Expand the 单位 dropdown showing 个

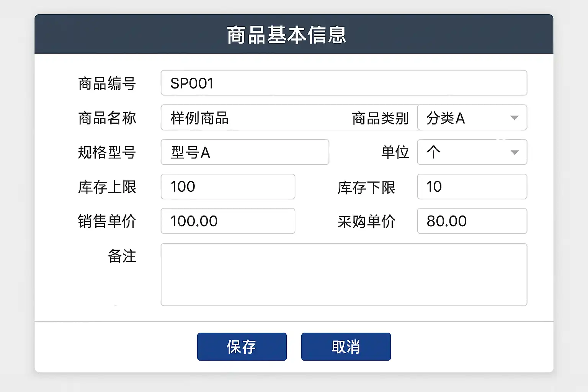(x=472, y=152)
